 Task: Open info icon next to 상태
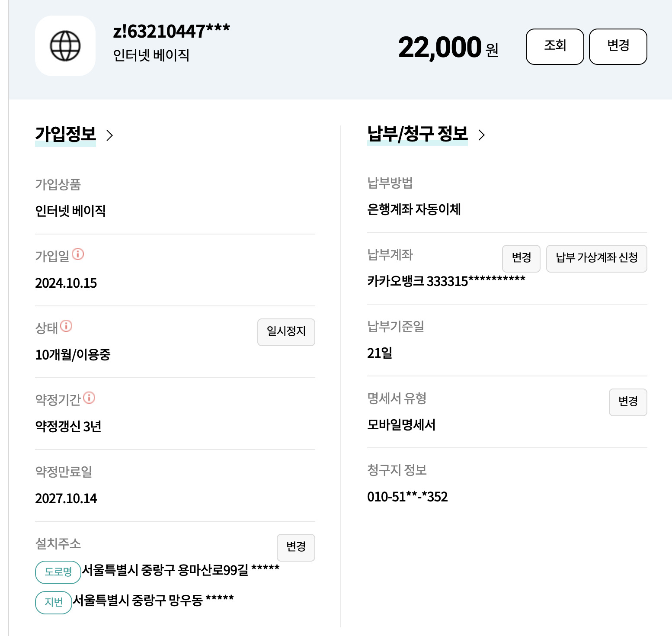66,326
